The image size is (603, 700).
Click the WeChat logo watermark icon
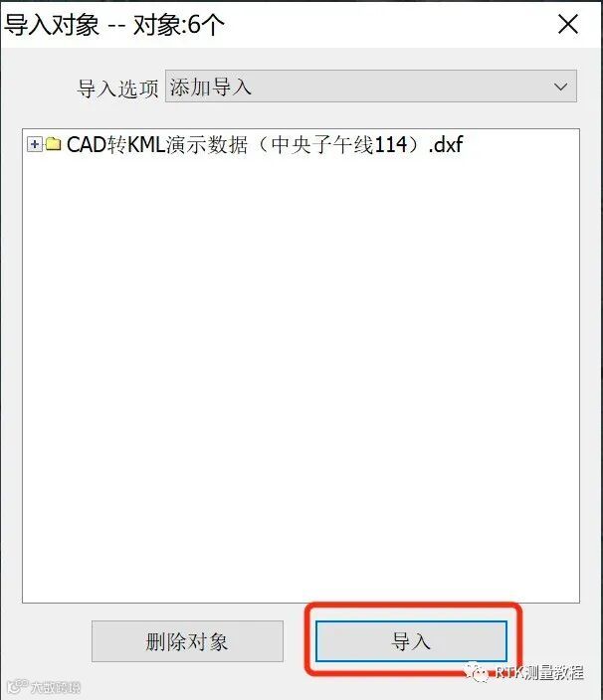point(477,672)
